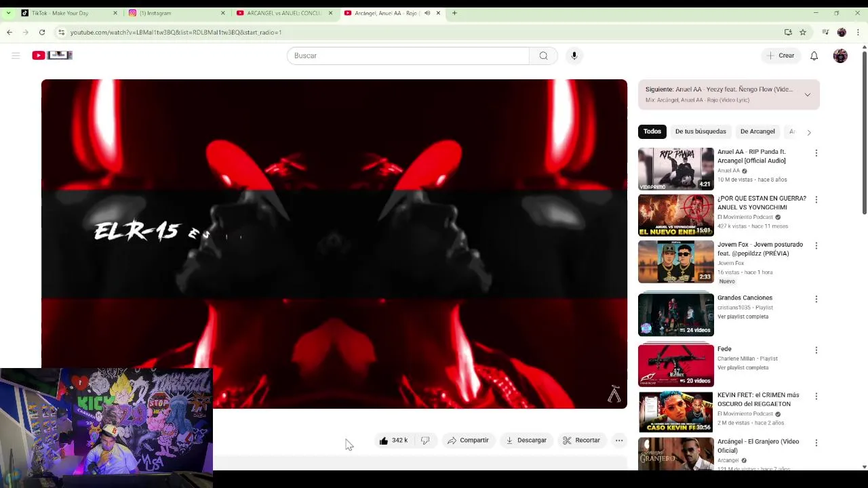Go back with the browser back arrow

[9, 32]
